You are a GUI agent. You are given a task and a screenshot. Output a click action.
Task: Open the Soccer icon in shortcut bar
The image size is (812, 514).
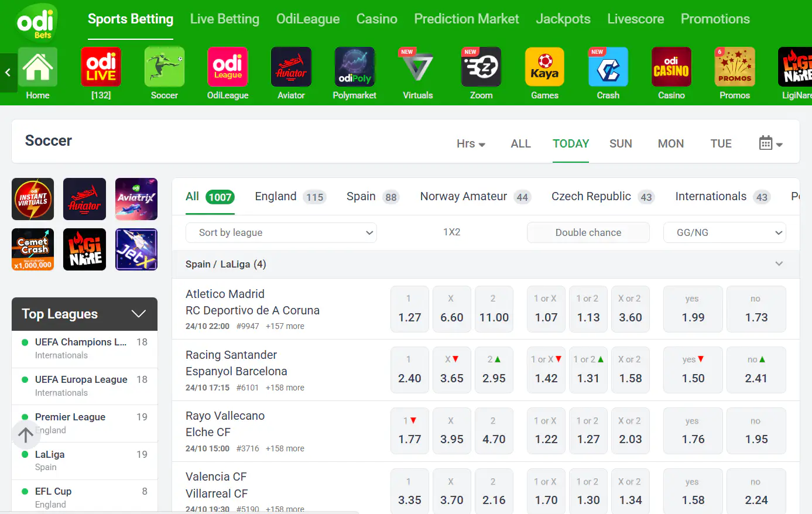164,73
